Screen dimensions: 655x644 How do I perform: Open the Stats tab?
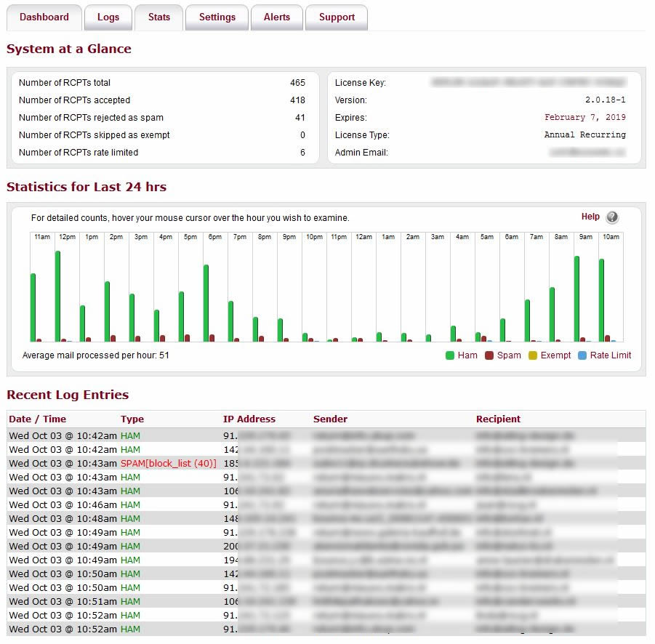tap(158, 17)
